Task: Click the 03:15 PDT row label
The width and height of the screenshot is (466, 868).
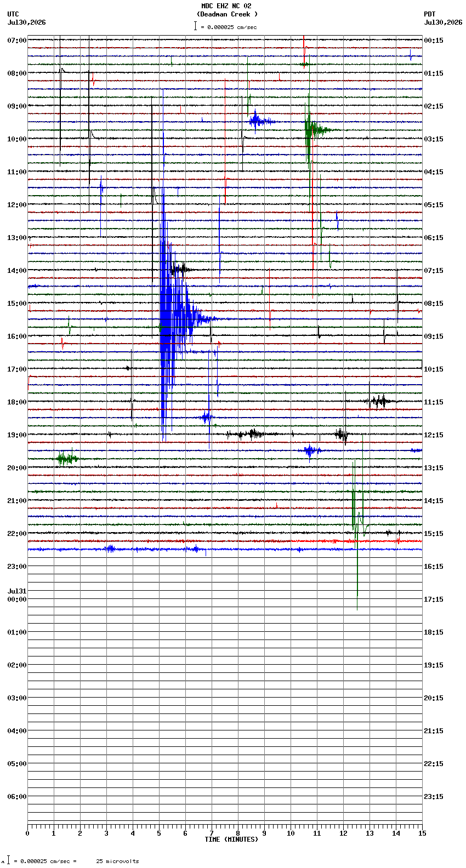Action: tap(434, 139)
